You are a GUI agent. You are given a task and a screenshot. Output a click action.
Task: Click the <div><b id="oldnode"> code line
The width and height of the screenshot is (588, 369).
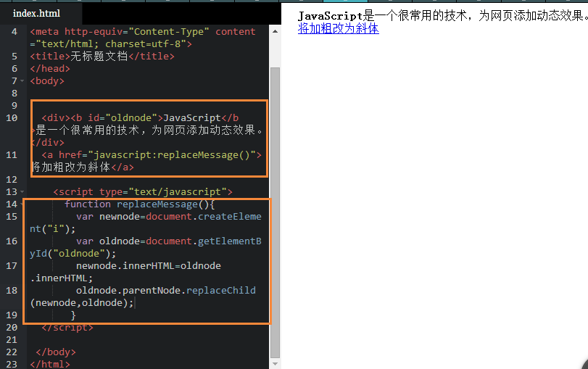click(140, 118)
